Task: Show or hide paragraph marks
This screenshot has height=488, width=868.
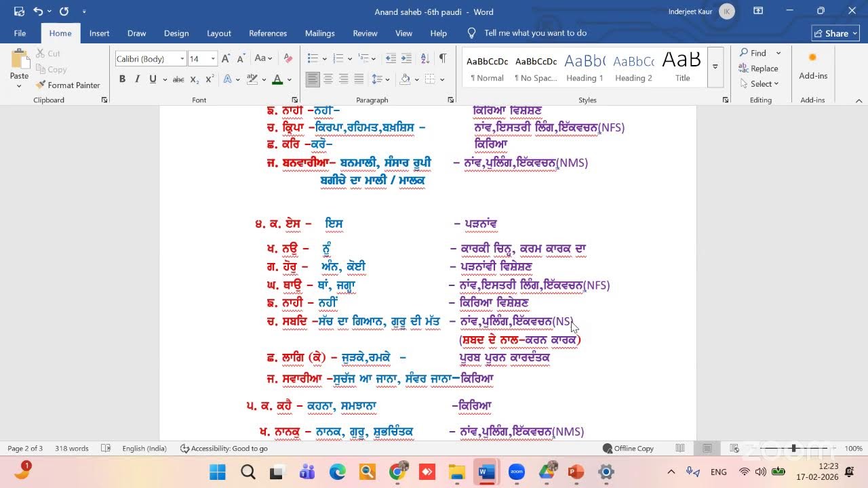Action: 443,59
